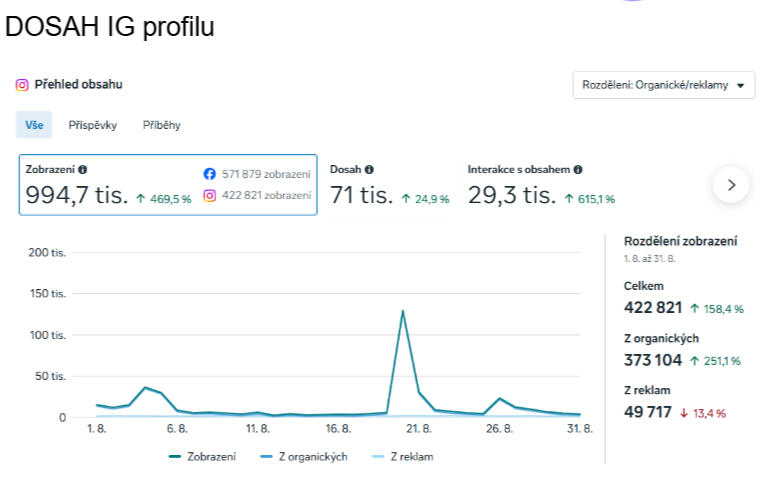Click the 571 879 zobrazení Facebook text

(266, 174)
